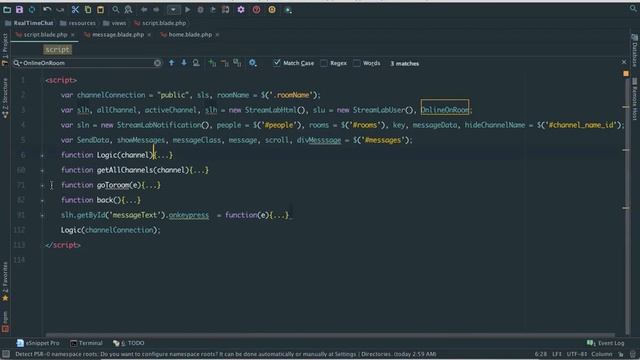This screenshot has width=640, height=360.
Task: Click the {...} placeholder after getAllChannels(channel)
Action: [199, 170]
